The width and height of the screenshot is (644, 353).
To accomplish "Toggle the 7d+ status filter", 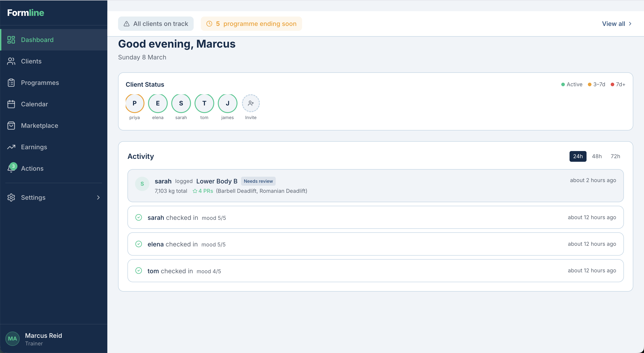I will [x=618, y=84].
